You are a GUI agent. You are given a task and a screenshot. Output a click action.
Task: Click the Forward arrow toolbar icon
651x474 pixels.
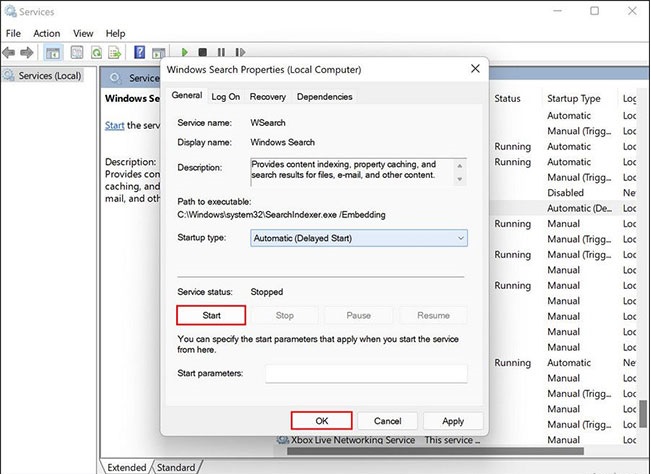[29, 52]
